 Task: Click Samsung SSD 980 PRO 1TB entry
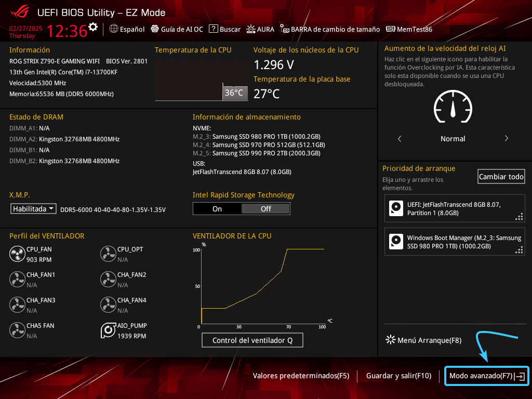tap(257, 137)
